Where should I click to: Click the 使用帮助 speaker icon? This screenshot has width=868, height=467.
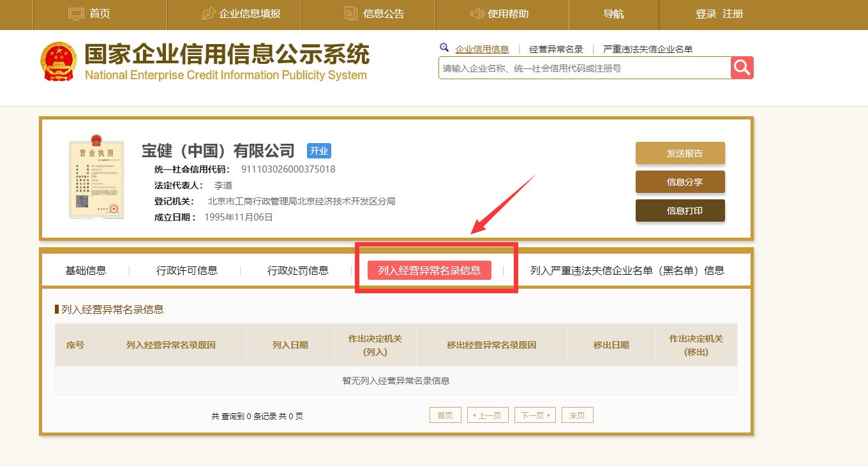tap(477, 13)
